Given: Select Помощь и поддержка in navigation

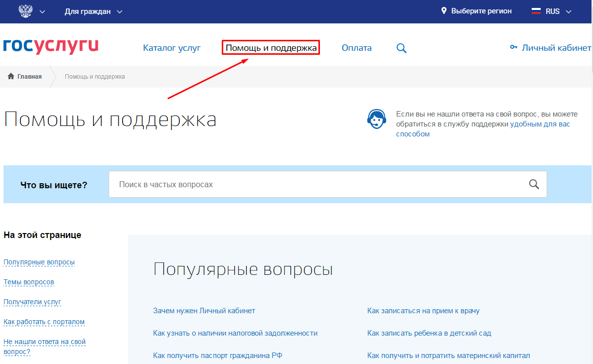Looking at the screenshot, I should (x=271, y=48).
